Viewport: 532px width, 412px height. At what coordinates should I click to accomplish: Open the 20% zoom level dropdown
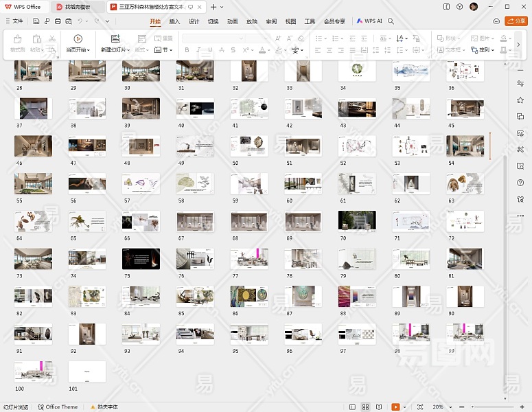coord(440,407)
